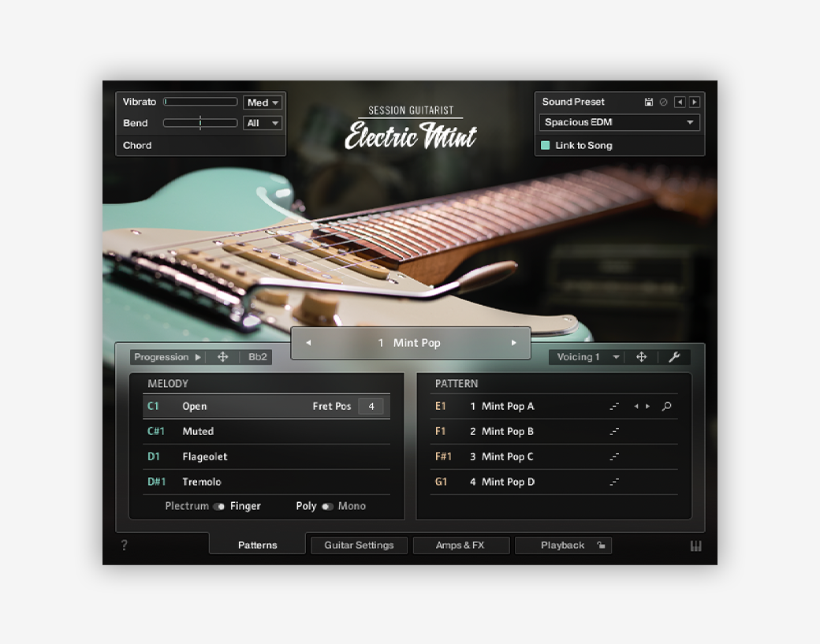Select C1 Open melody articulation
This screenshot has width=820, height=644.
pyautogui.click(x=266, y=406)
